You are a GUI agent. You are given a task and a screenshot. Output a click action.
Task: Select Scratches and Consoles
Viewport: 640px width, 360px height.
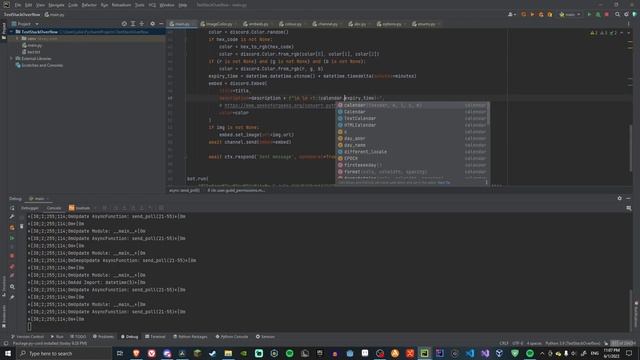coord(39,65)
